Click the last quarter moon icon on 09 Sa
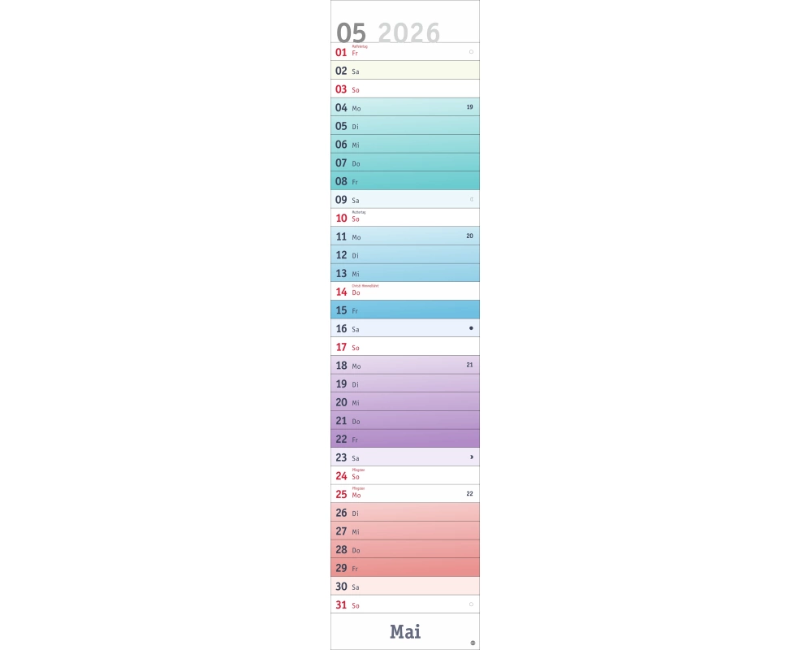Image resolution: width=812 pixels, height=650 pixels. pos(471,198)
